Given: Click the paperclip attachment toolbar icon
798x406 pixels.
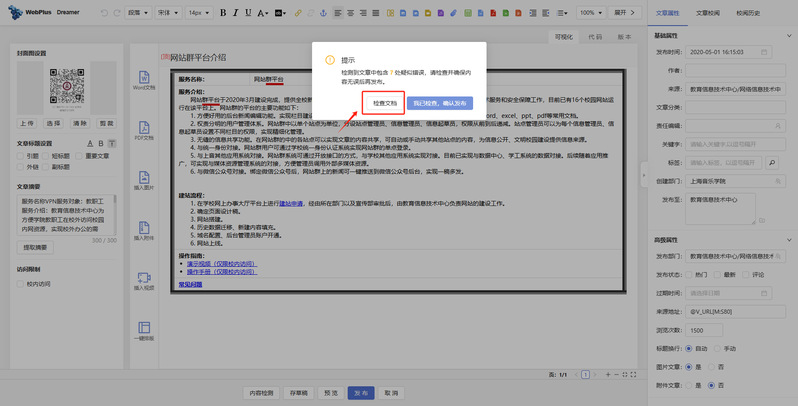Looking at the screenshot, I should [453, 13].
